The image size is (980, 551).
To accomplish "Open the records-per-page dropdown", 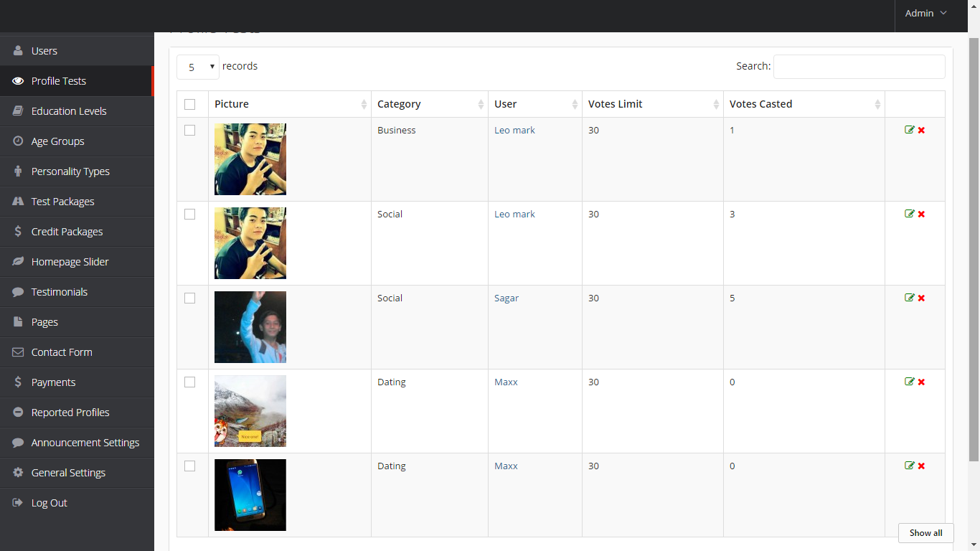I will pyautogui.click(x=198, y=67).
